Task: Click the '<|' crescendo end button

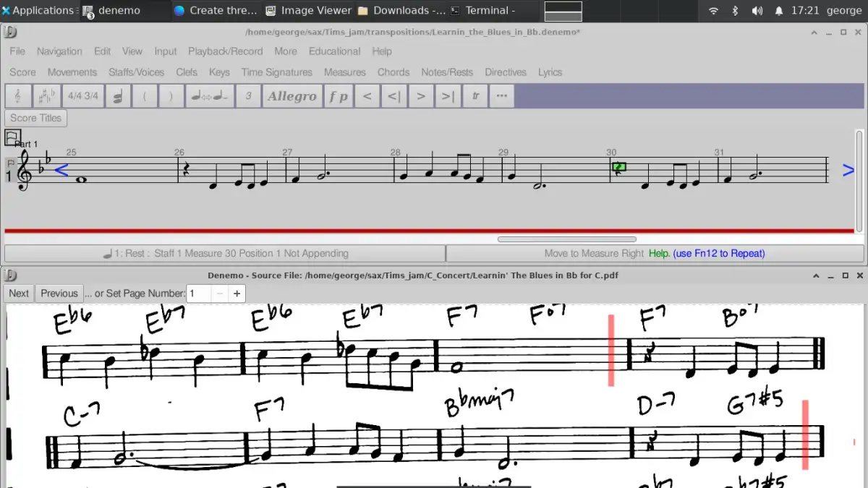Action: pos(393,96)
